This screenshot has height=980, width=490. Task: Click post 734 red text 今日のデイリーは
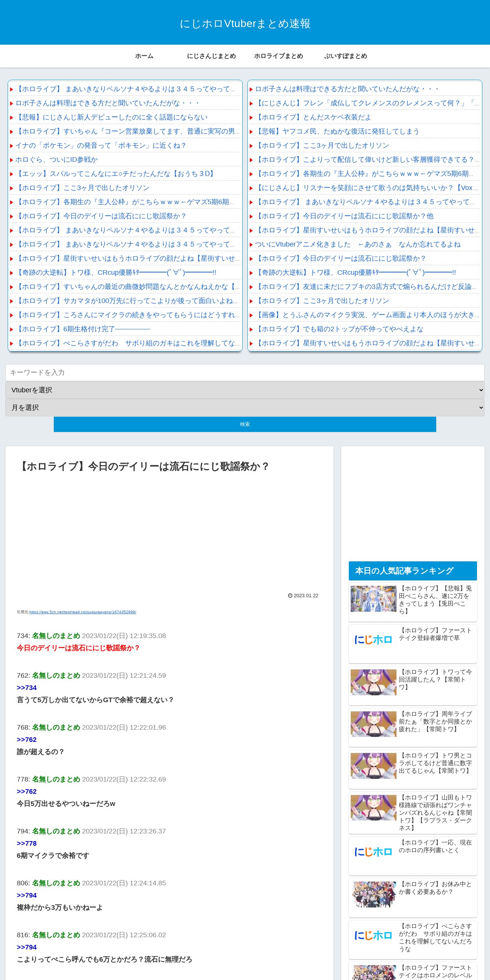[78, 648]
